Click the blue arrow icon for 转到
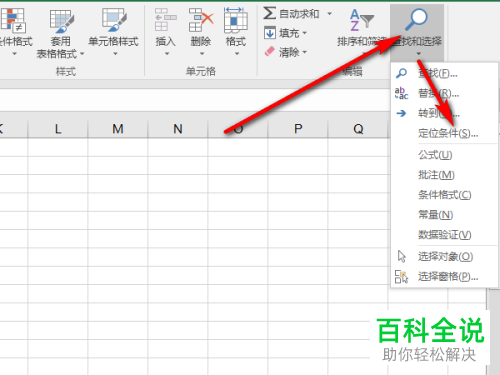The width and height of the screenshot is (500, 375). pos(401,113)
